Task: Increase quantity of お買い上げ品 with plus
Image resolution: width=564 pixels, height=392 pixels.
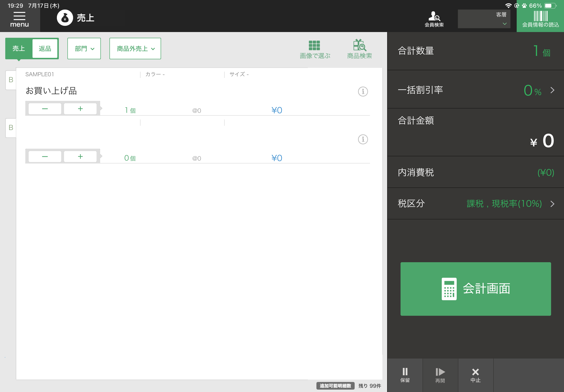Action: pyautogui.click(x=80, y=109)
